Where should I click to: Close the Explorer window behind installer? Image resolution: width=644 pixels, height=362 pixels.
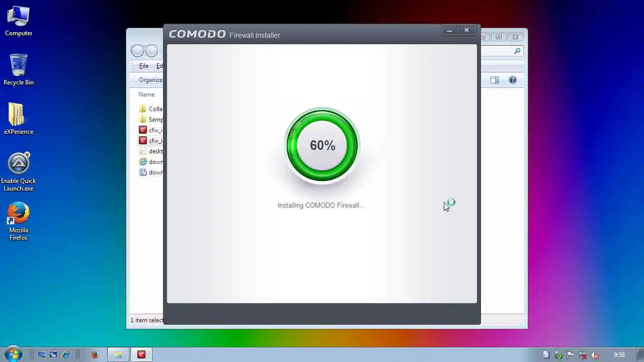pyautogui.click(x=515, y=37)
